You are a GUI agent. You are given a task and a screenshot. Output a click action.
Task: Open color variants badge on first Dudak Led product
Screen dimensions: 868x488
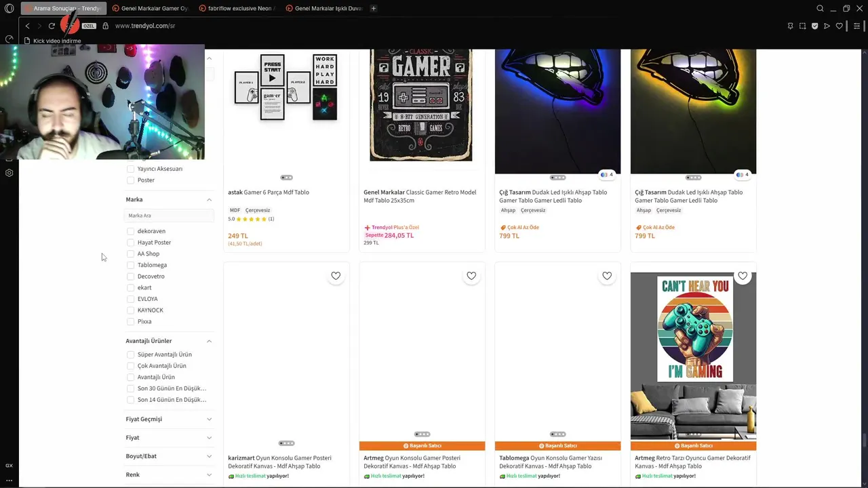pyautogui.click(x=607, y=175)
